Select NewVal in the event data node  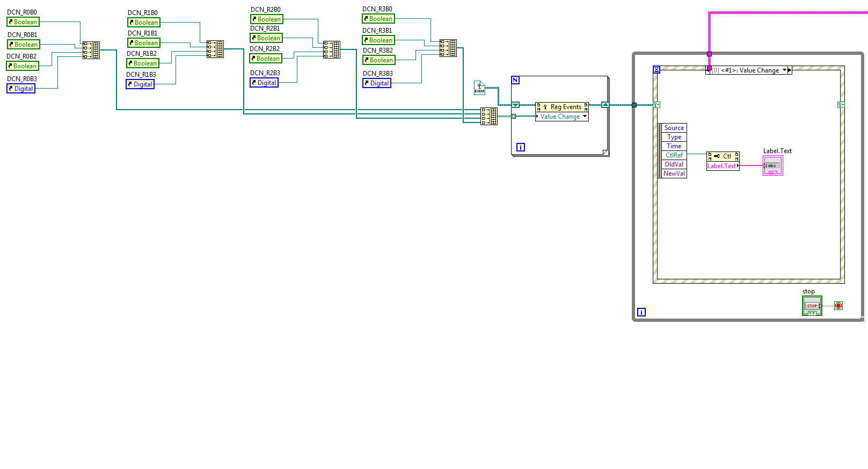pos(674,174)
